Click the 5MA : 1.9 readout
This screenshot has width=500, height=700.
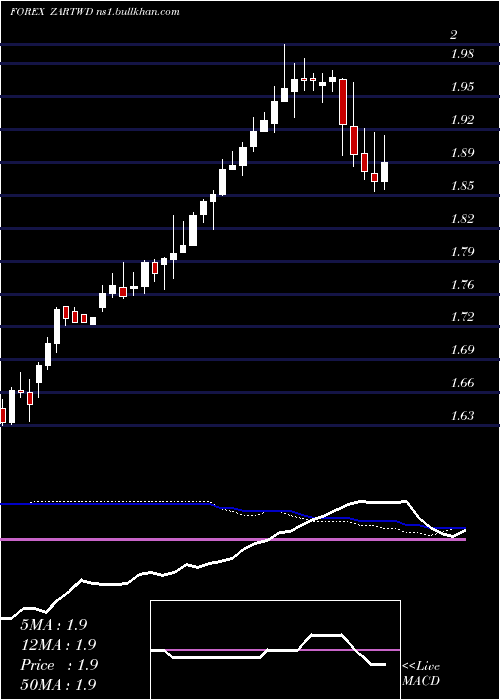click(54, 625)
